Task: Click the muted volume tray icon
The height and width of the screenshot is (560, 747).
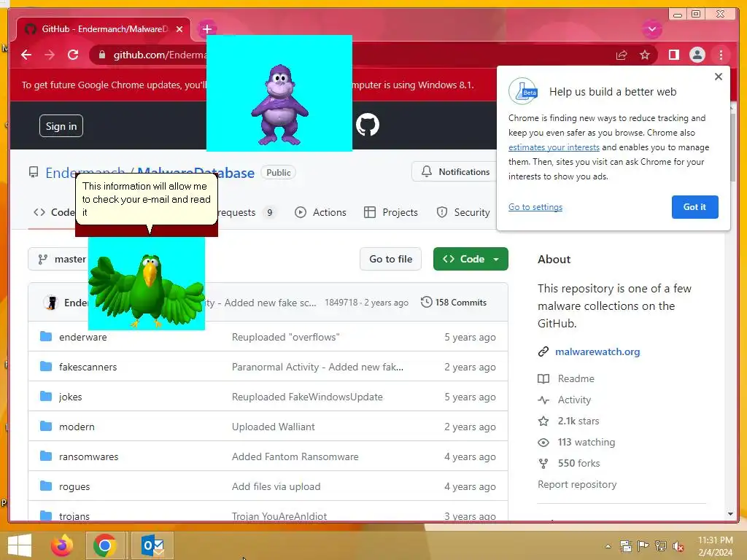Action: 678,547
